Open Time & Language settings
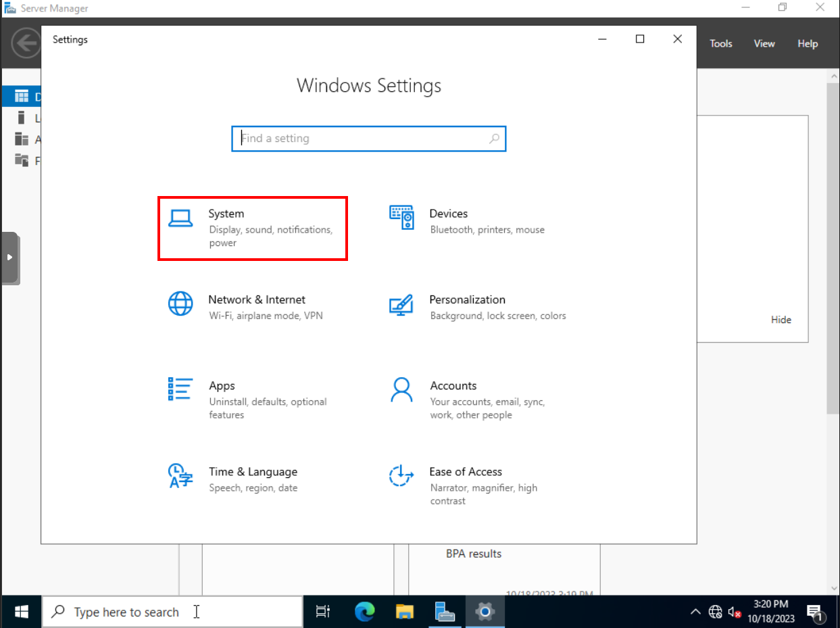This screenshot has width=840, height=628. 251,479
